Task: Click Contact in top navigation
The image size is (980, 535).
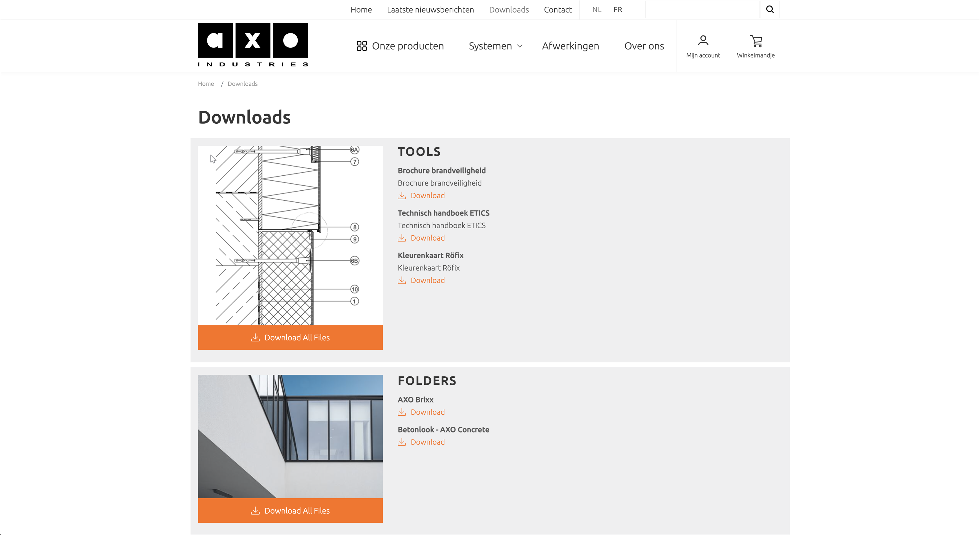Action: click(557, 10)
